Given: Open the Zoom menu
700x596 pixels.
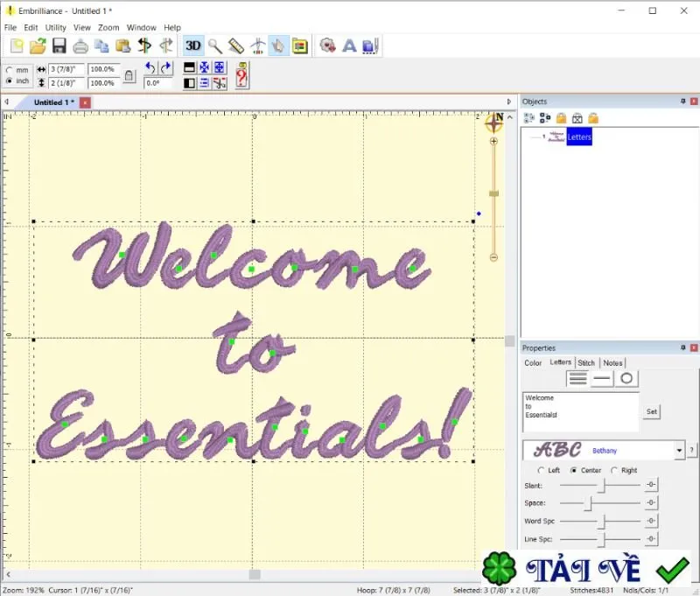Looking at the screenshot, I should point(108,28).
